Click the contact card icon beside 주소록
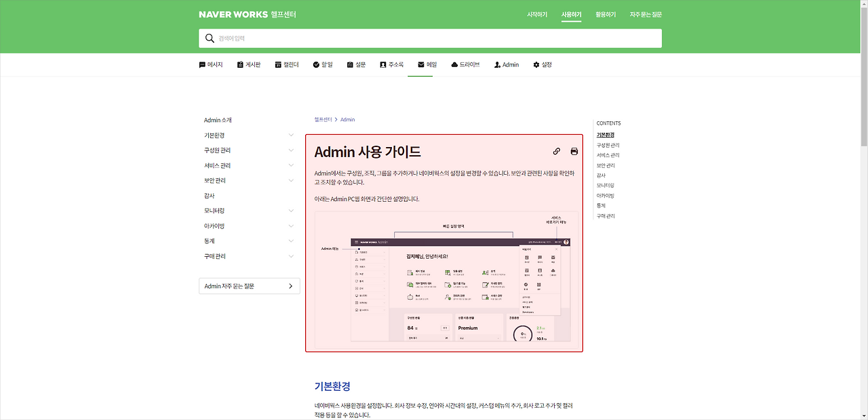The image size is (868, 420). pyautogui.click(x=383, y=65)
